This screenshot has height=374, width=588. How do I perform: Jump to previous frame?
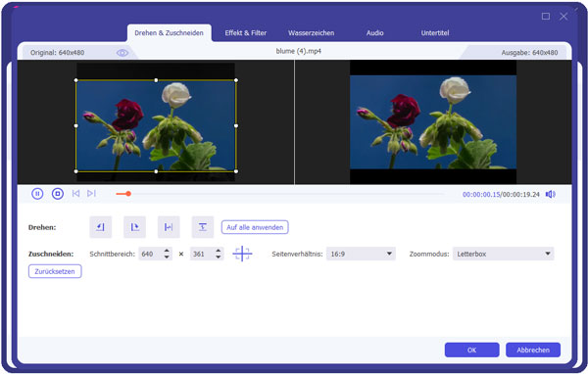click(x=75, y=194)
